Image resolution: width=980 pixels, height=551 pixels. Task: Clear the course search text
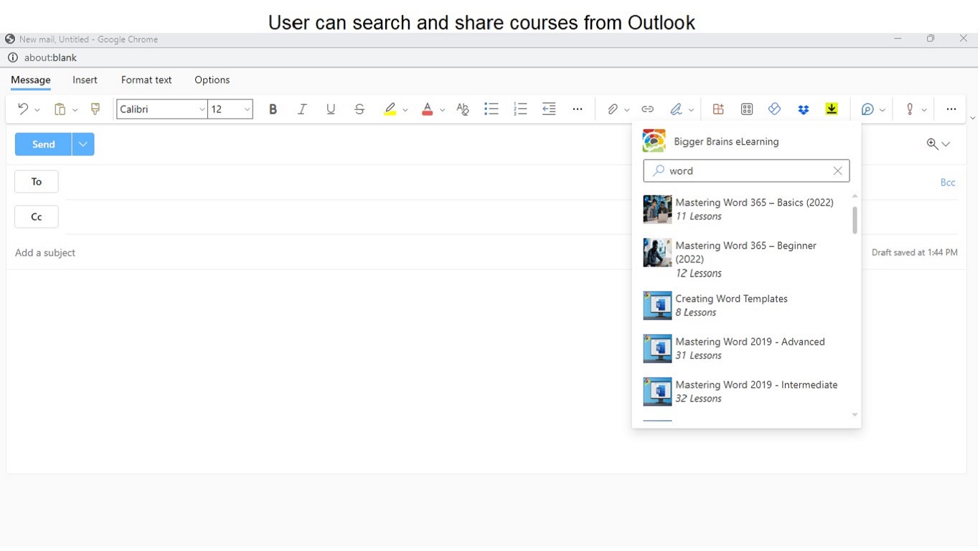tap(837, 171)
